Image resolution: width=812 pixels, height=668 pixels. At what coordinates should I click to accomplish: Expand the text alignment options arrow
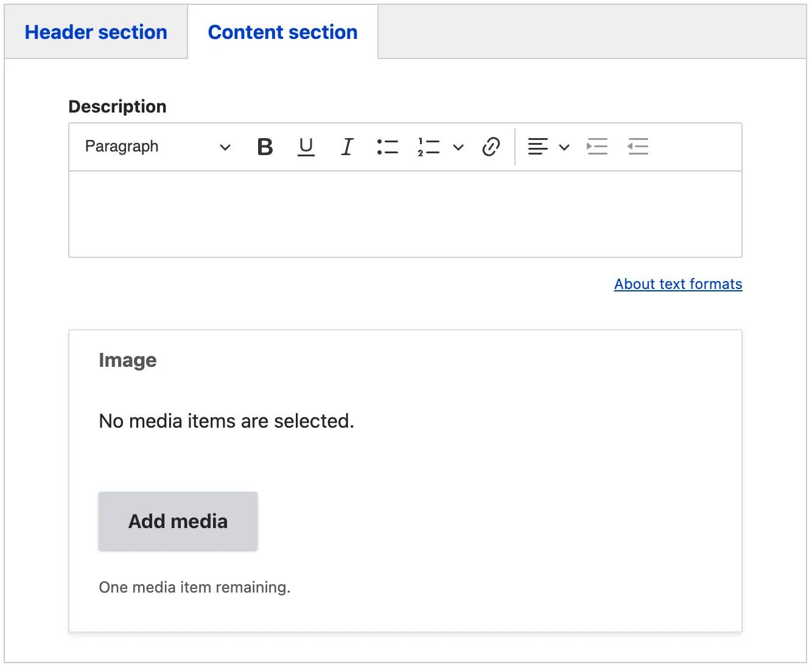click(x=564, y=147)
